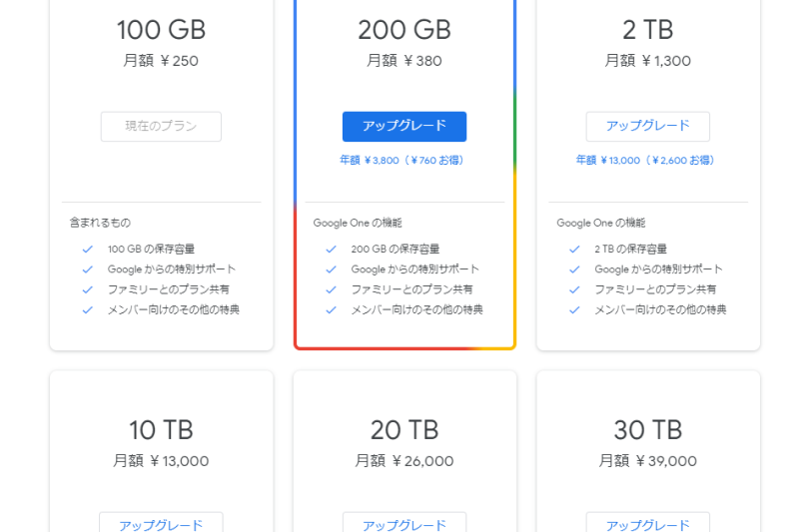Screen dimensions: 799x532
Task: Click the disabled 現在のプラン button
Action: coord(161,126)
